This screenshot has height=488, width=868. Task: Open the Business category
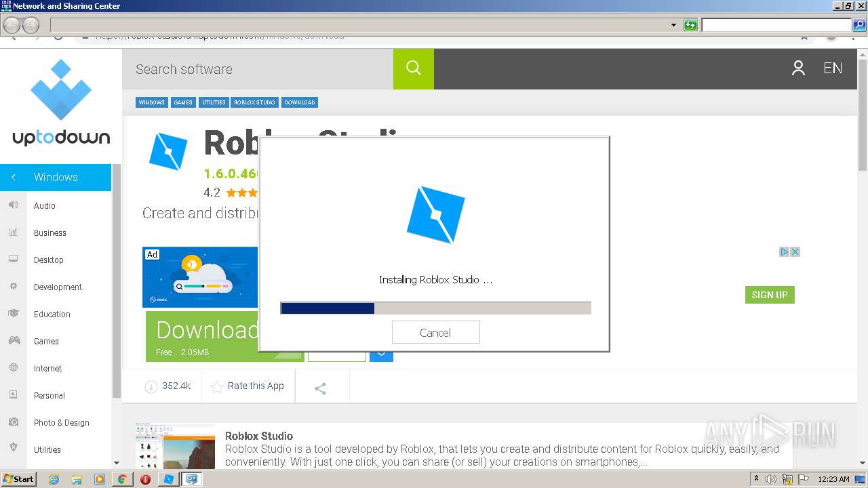coord(50,232)
